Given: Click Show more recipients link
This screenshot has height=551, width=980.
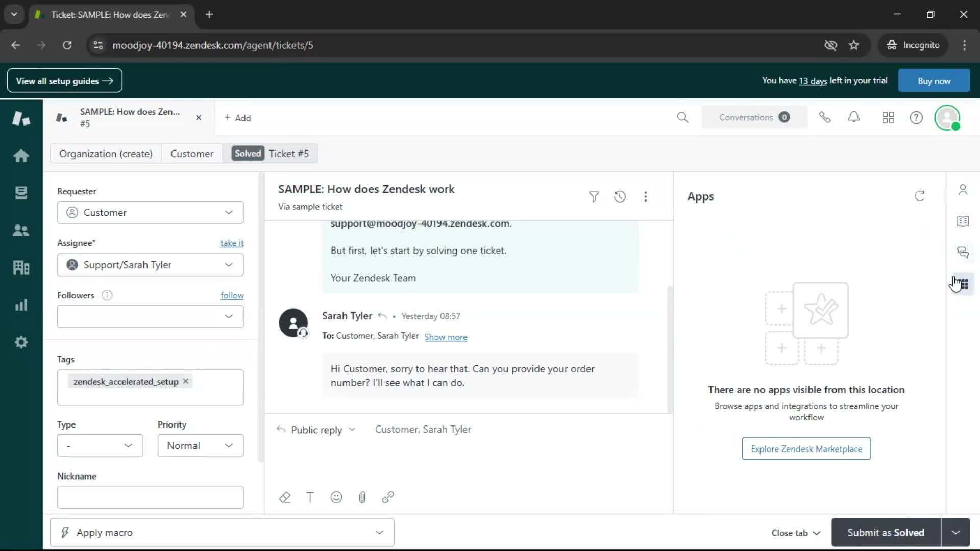Looking at the screenshot, I should [x=446, y=337].
